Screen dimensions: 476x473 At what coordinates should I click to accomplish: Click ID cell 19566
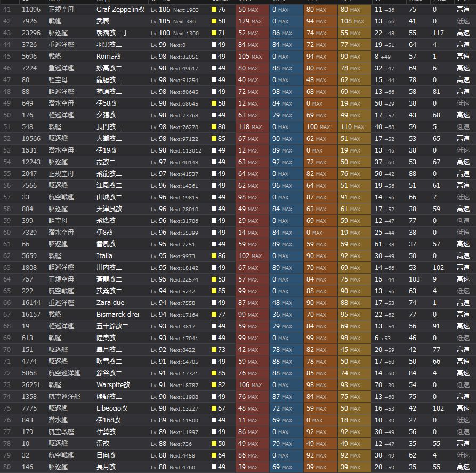coord(31,139)
